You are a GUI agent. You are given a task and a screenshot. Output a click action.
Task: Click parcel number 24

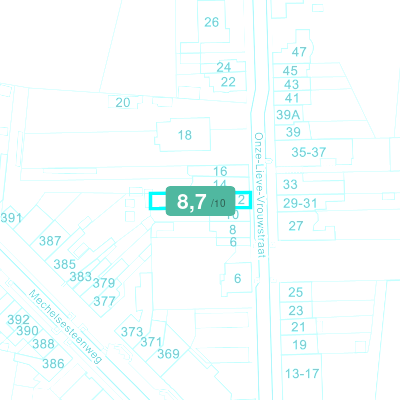(x=224, y=67)
